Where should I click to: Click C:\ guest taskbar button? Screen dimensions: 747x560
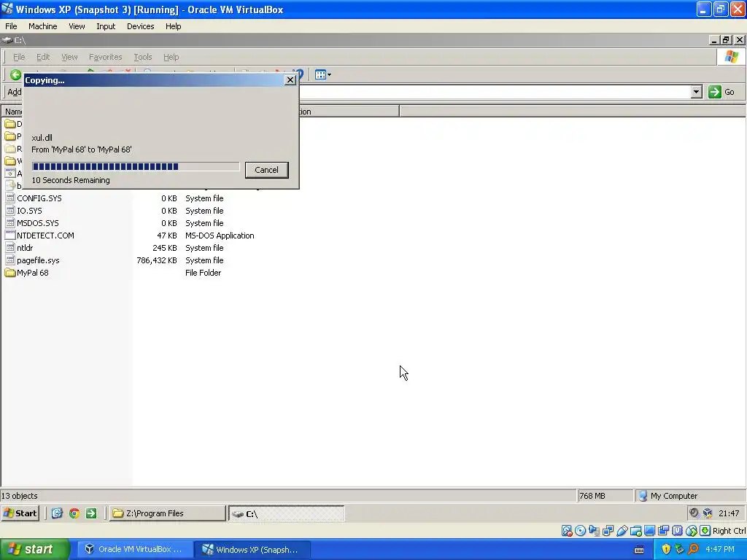[x=286, y=513]
